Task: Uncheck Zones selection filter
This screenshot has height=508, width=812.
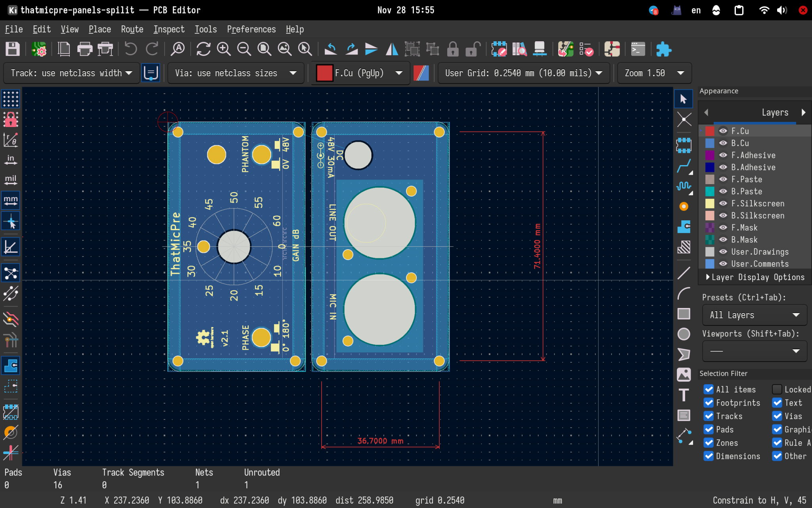Action: (x=709, y=443)
